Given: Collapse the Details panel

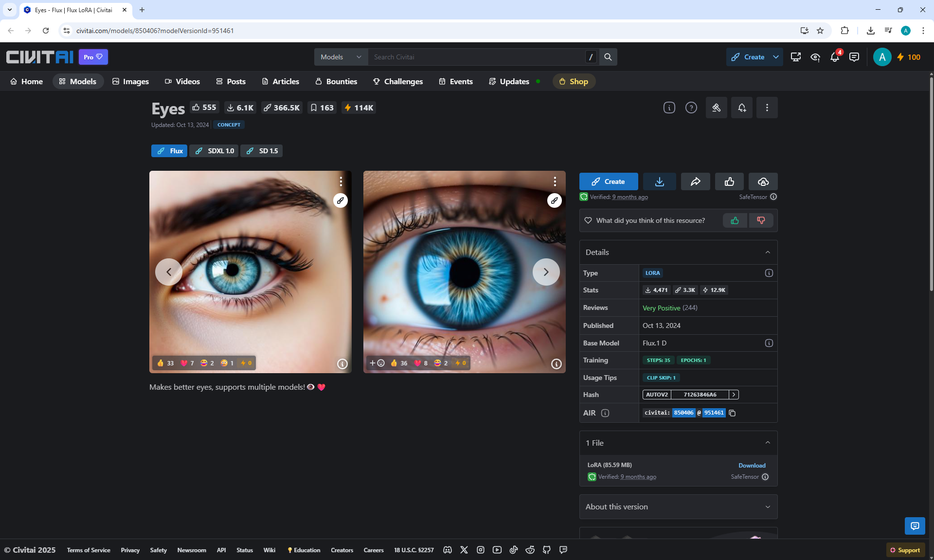Looking at the screenshot, I should coord(768,252).
